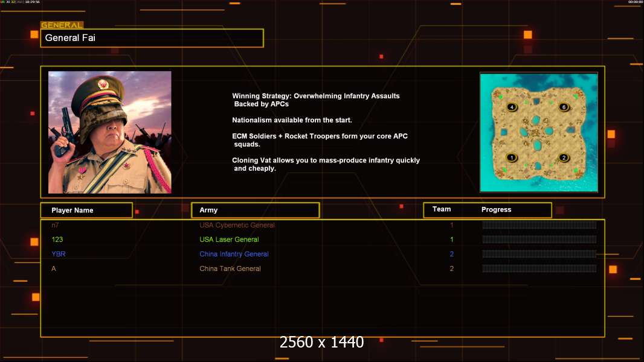The width and height of the screenshot is (644, 362).
Task: Select player name A
Action: (53, 268)
